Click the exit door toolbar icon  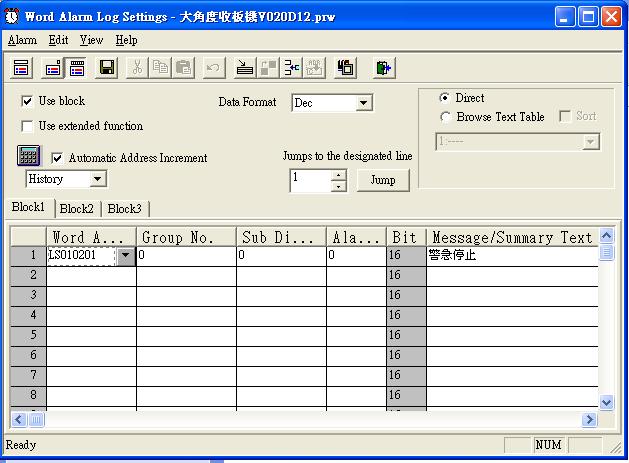[384, 68]
